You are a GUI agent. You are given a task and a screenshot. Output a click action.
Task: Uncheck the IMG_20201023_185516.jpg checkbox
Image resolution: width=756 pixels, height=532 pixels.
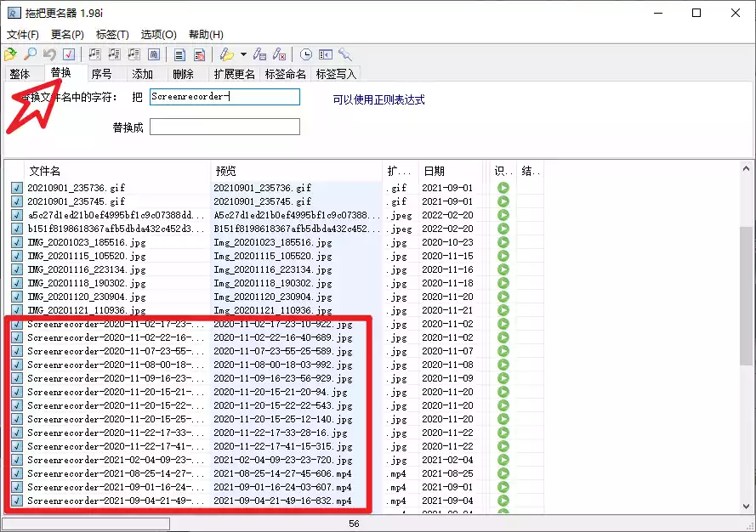tap(17, 242)
